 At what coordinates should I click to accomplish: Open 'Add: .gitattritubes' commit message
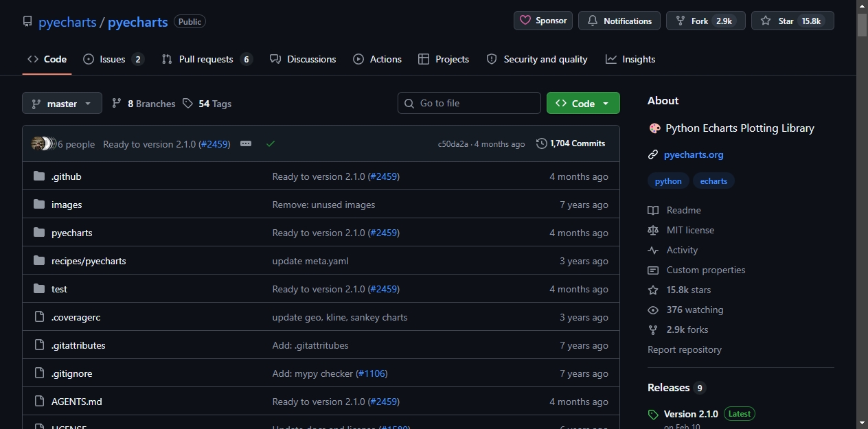(x=310, y=345)
